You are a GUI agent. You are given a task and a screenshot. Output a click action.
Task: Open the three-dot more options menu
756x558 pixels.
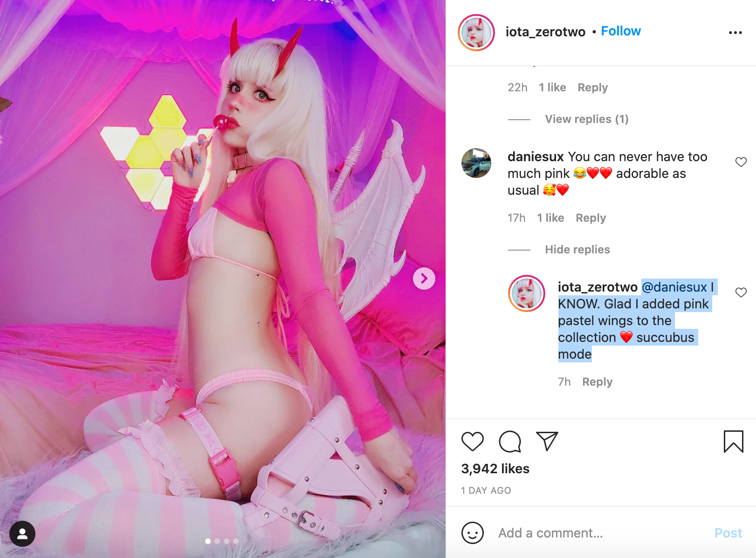point(735,32)
